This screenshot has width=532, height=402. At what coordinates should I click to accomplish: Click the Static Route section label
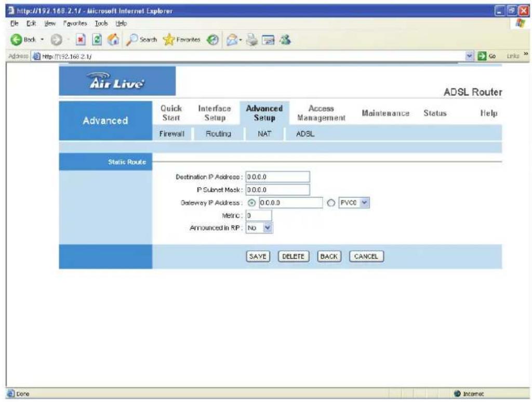pyautogui.click(x=127, y=162)
